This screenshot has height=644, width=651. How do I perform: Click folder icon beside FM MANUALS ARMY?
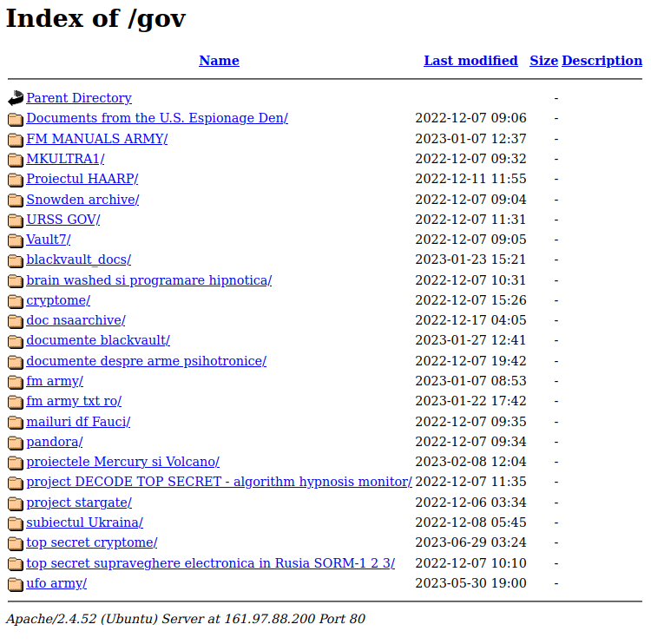pos(16,140)
